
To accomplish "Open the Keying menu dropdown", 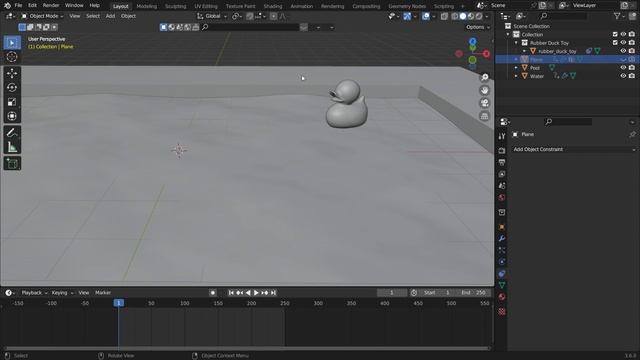I will (62, 293).
